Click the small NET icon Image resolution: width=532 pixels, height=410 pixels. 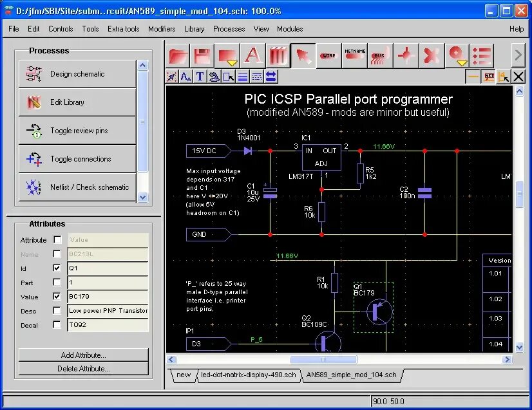(489, 77)
